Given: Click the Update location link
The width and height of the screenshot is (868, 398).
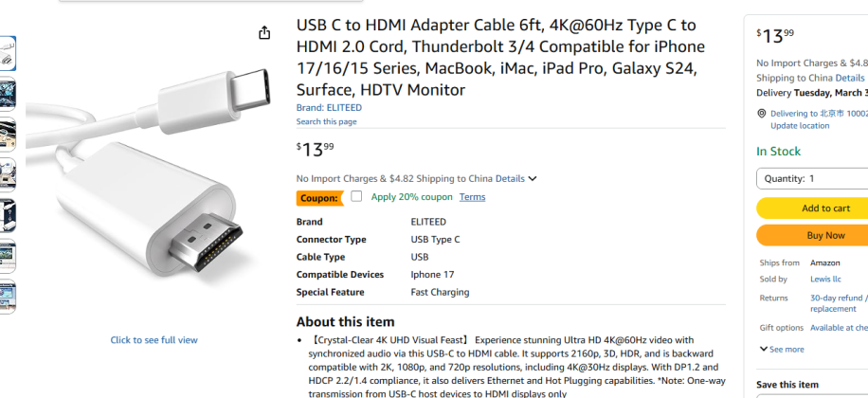Looking at the screenshot, I should pyautogui.click(x=800, y=126).
